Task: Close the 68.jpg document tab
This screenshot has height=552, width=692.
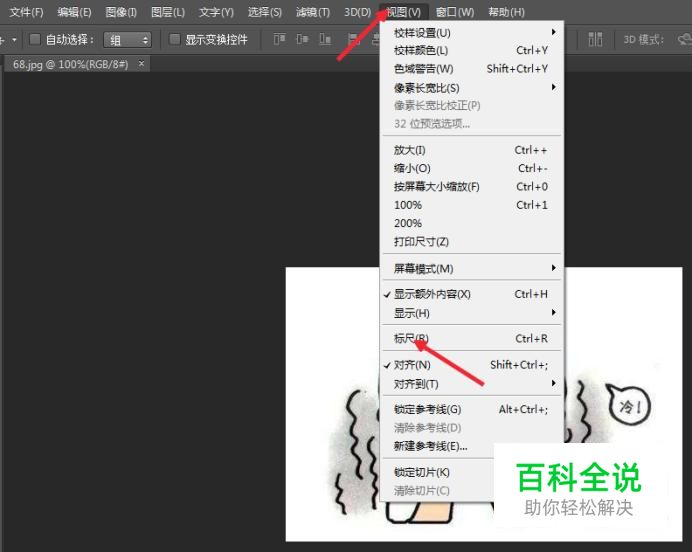Action: pyautogui.click(x=141, y=64)
